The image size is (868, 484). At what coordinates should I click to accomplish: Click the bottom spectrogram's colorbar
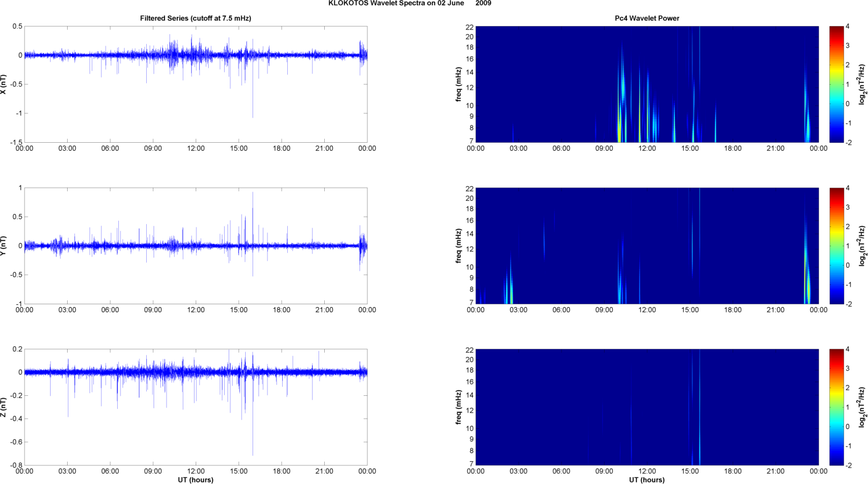836,407
